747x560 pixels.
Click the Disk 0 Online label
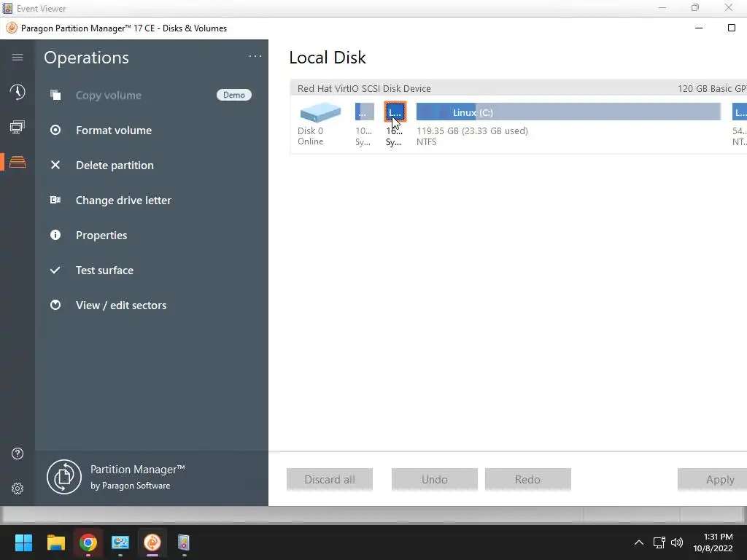(x=311, y=136)
